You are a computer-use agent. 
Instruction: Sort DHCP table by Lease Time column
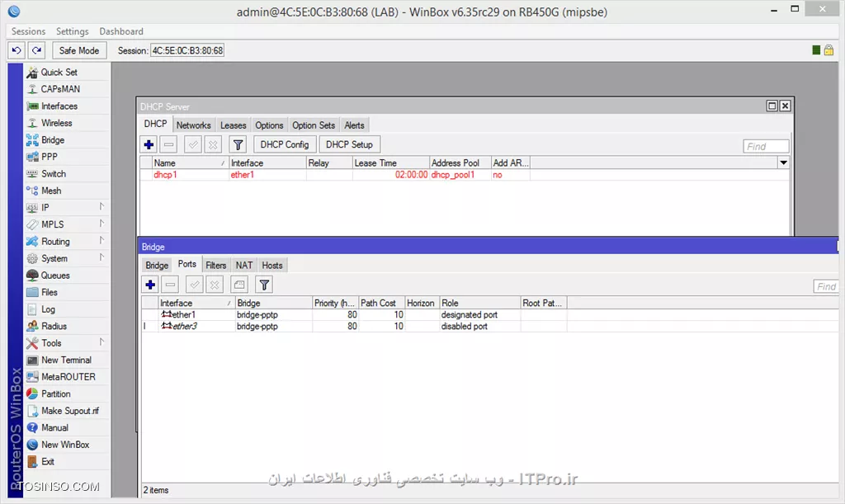click(x=390, y=163)
